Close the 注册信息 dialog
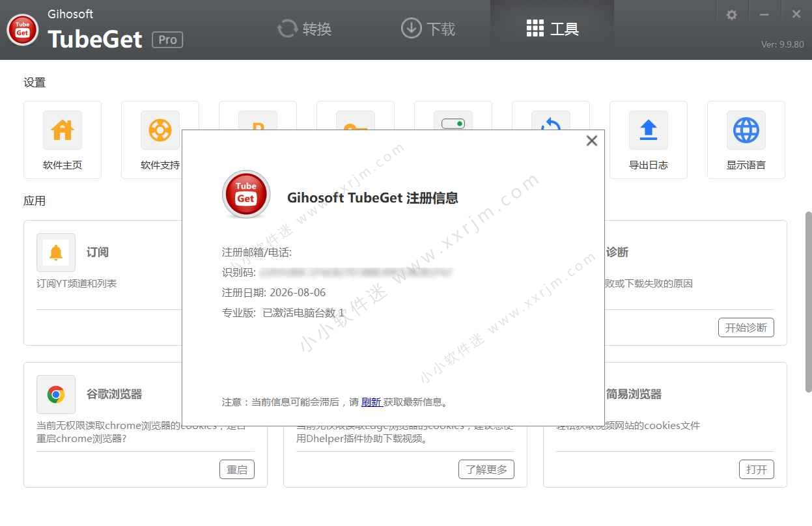 tap(592, 141)
